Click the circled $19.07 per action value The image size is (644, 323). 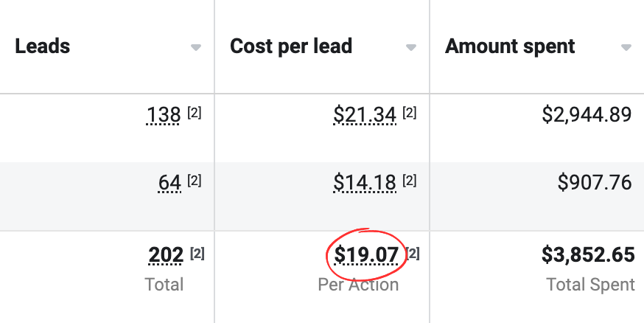(x=366, y=256)
